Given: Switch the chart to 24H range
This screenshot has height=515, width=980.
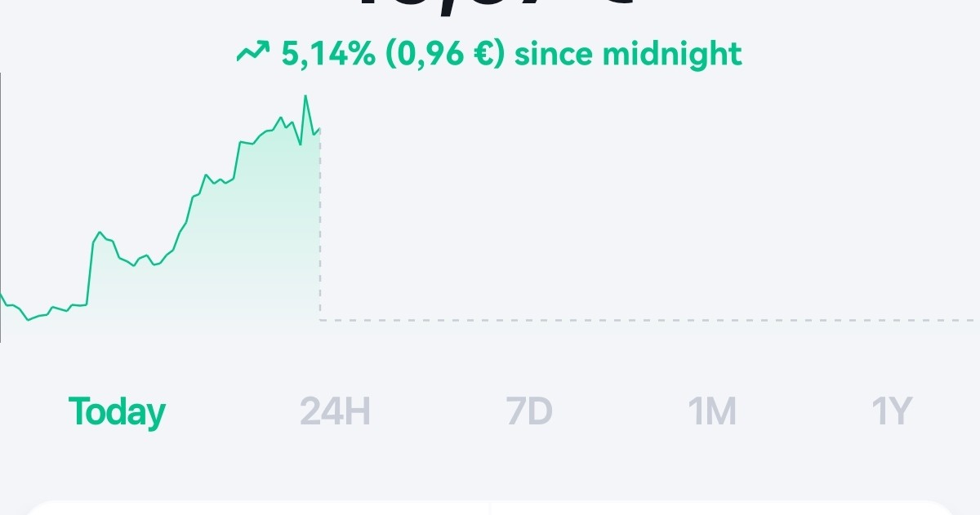Looking at the screenshot, I should point(335,412).
